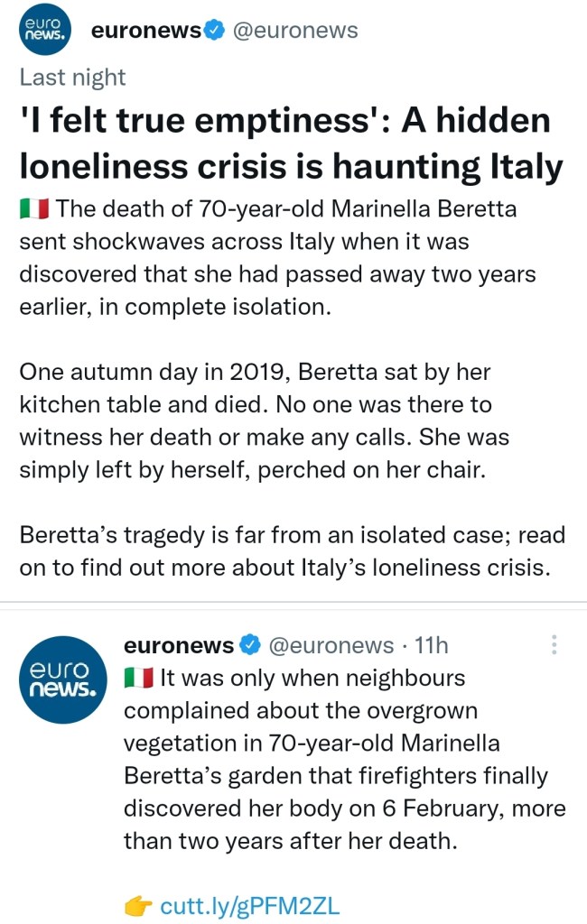Tap the pointing hand emoji before the link

coord(138,906)
